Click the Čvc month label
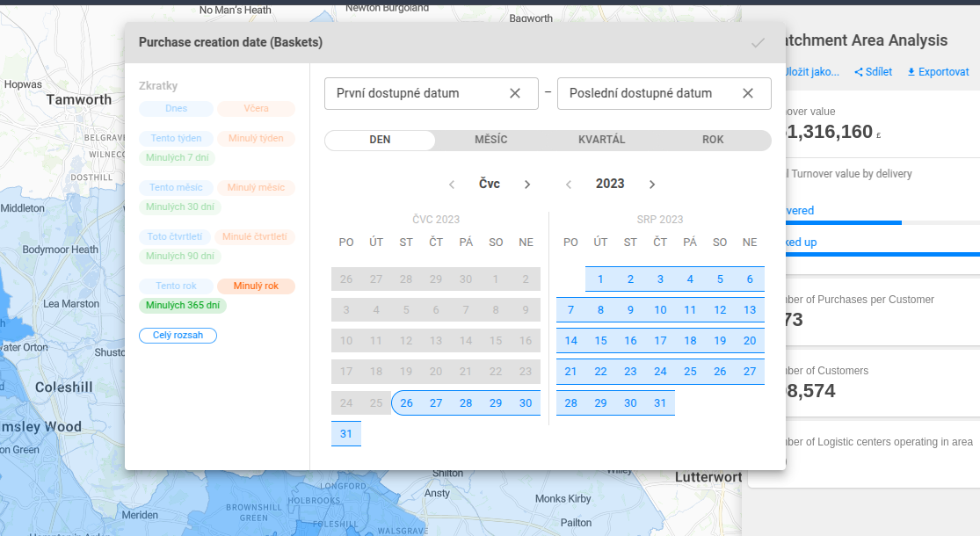Screen dimensions: 980x536 [x=490, y=185]
